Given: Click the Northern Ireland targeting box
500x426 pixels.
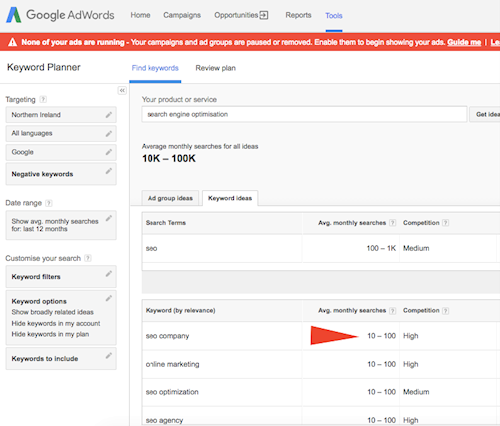Looking at the screenshot, I should (61, 115).
